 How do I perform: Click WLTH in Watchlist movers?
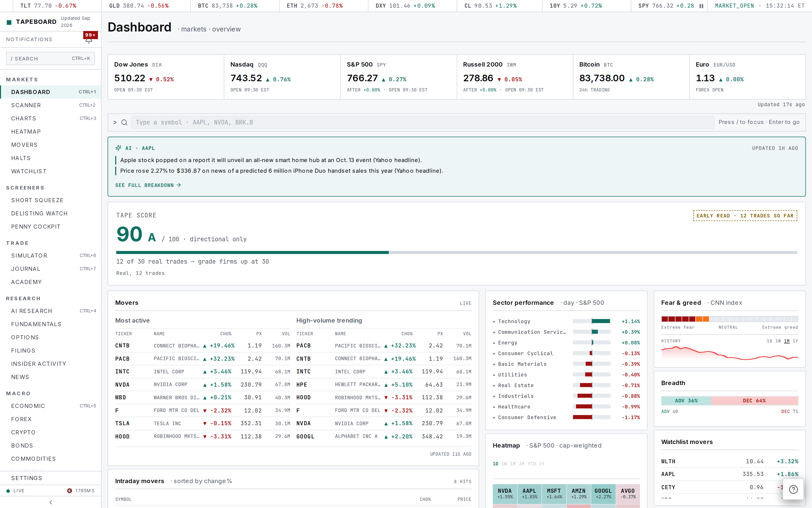730,462
